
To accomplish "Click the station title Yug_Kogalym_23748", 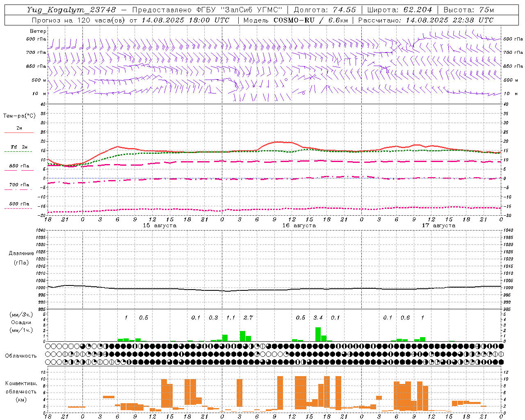I will click(x=71, y=10).
